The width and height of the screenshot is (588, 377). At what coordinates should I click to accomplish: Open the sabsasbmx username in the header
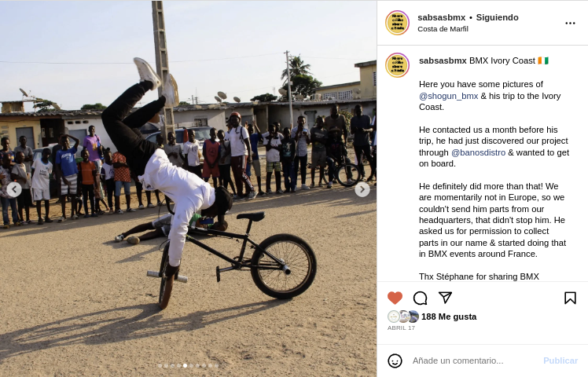tap(441, 17)
